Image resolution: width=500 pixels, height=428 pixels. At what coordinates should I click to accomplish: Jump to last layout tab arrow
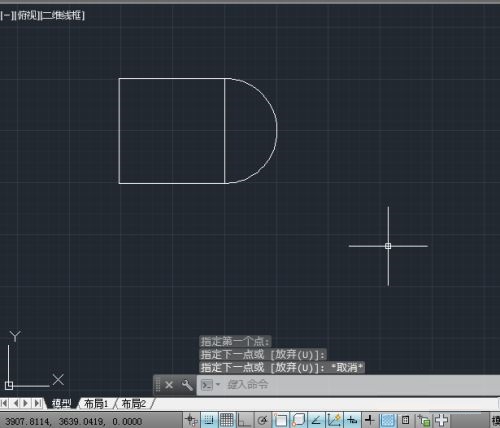[x=37, y=403]
